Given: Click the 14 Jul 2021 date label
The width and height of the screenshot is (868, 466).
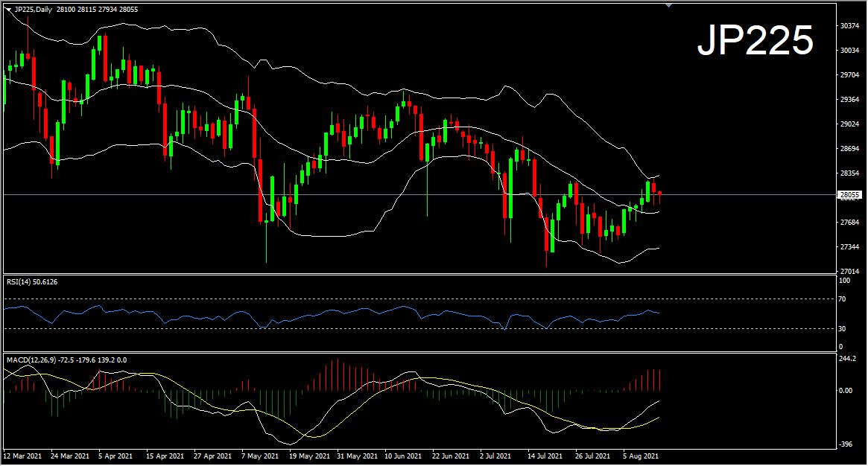Looking at the screenshot, I should [x=545, y=454].
